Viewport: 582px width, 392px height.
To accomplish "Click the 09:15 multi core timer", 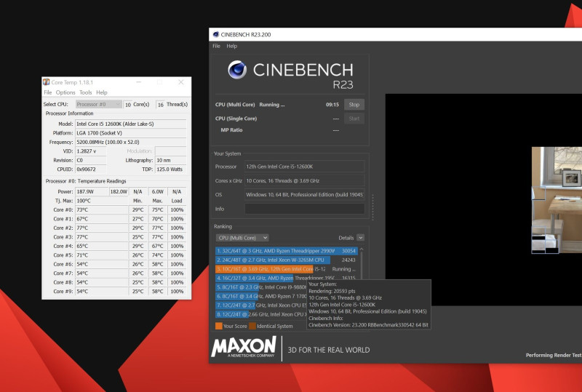I will click(x=332, y=105).
